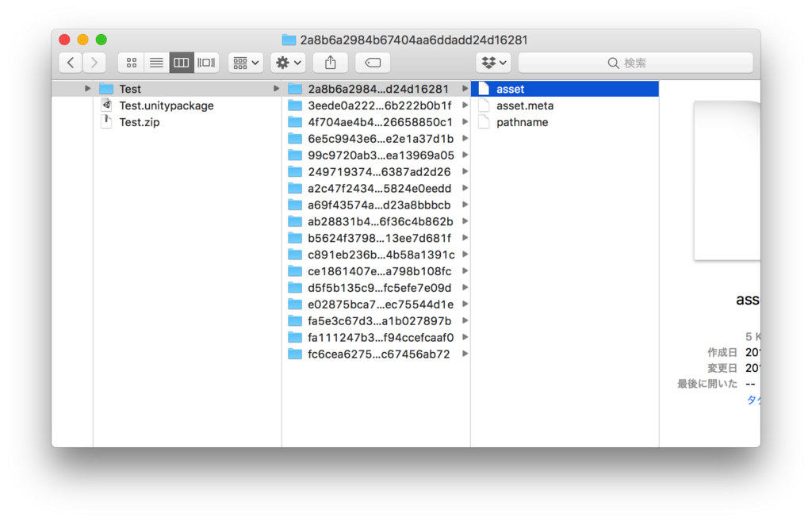
Task: Select the asset.meta file
Action: [565, 105]
